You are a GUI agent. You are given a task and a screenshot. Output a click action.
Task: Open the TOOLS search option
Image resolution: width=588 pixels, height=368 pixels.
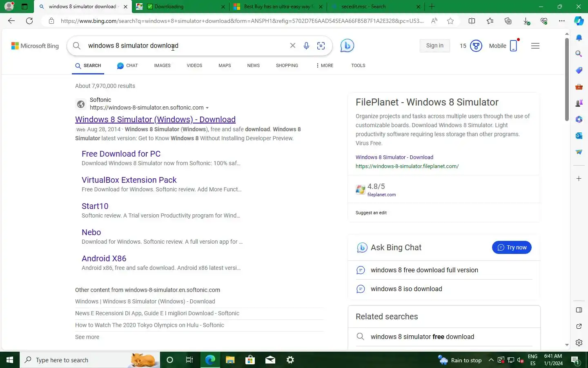pos(358,65)
